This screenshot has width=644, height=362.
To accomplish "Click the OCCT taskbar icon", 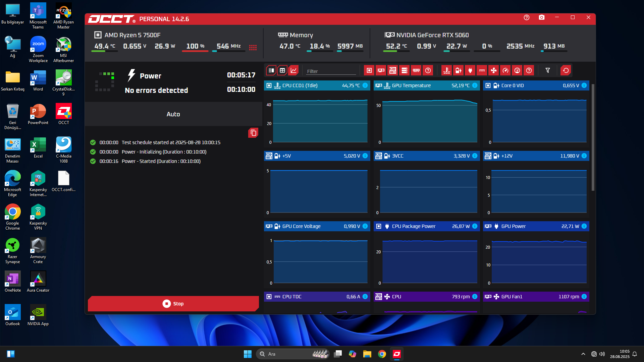I will tap(397, 354).
